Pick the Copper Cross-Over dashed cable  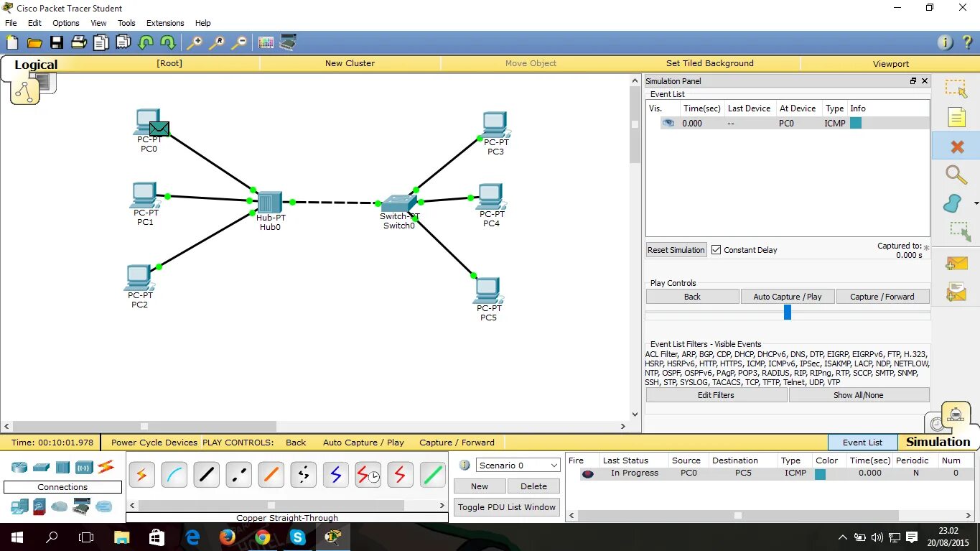click(238, 475)
